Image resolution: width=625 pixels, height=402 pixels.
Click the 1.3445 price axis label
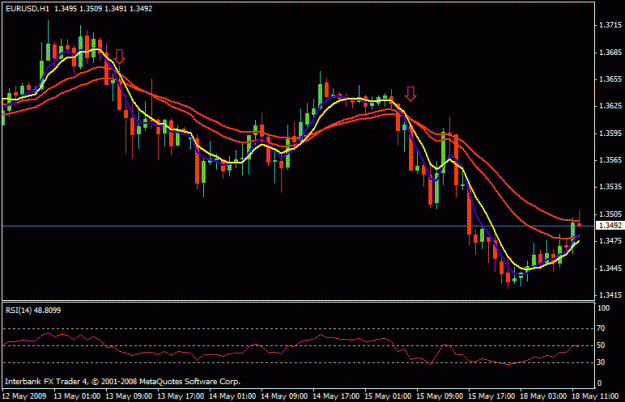pyautogui.click(x=610, y=268)
